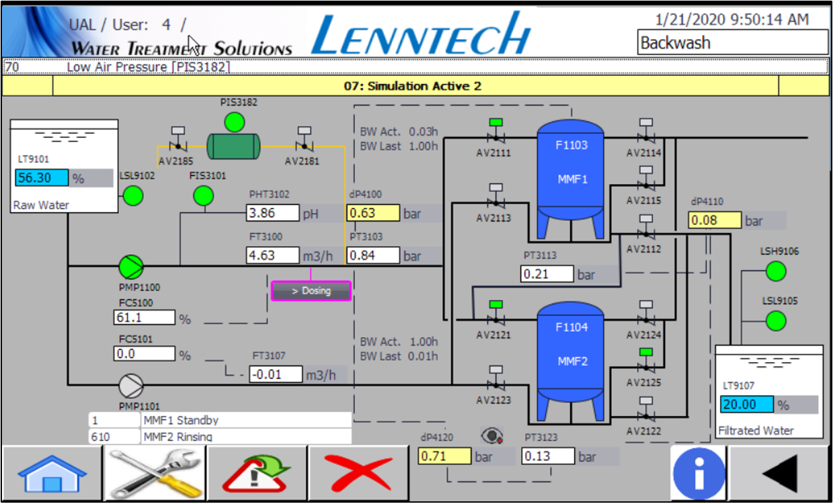Image resolution: width=833 pixels, height=504 pixels.
Task: Click the dP4120 value 0.71
Action: pyautogui.click(x=444, y=457)
